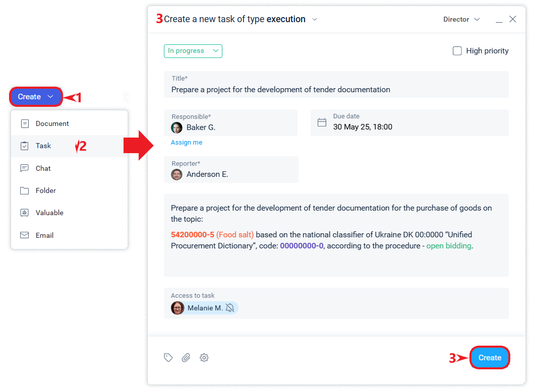Expand the task type chevron after execution
This screenshot has height=392, width=536.
tap(315, 20)
